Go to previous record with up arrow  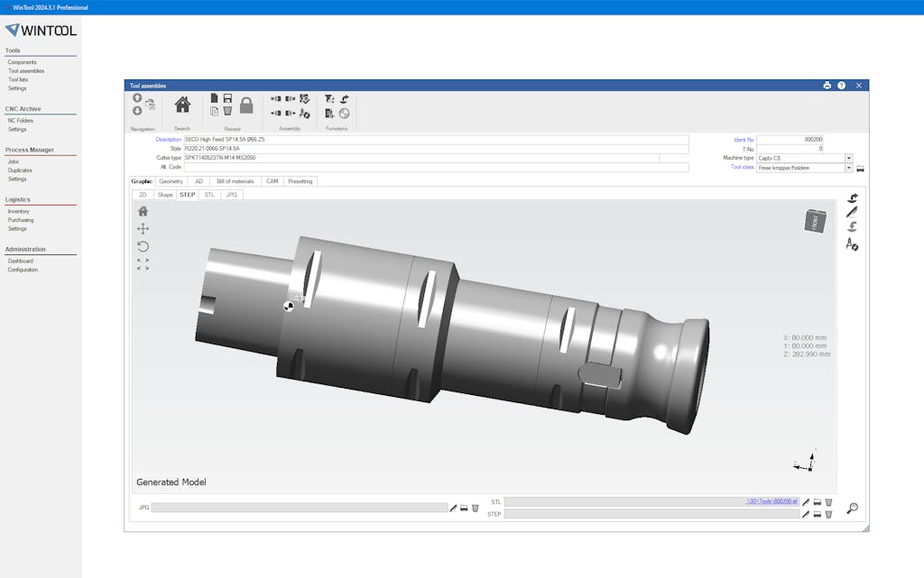coord(137,98)
